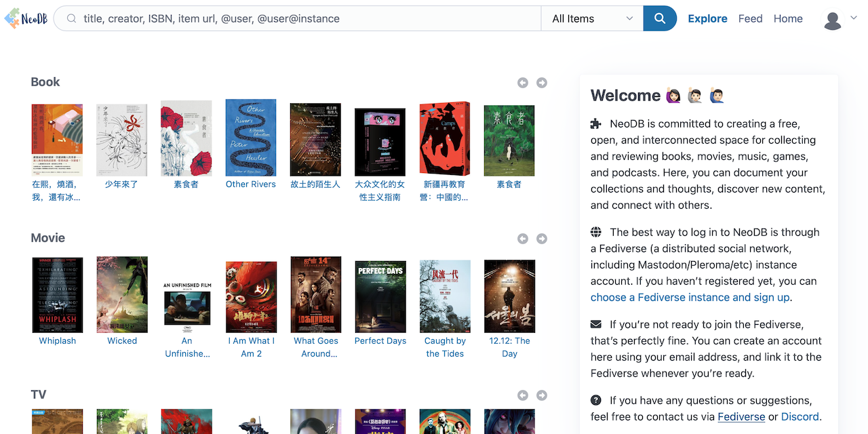Advance Movie row with right arrow icon
The height and width of the screenshot is (434, 868).
pos(542,239)
